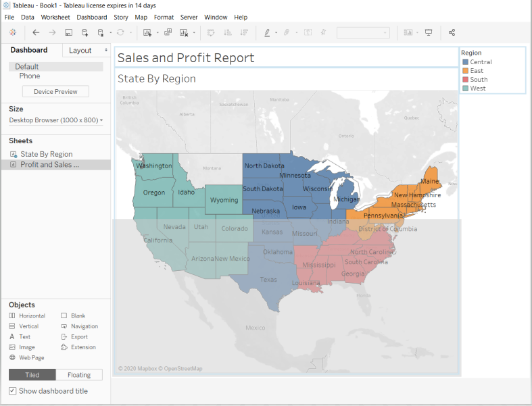
Task: Click the Tableau start page logo icon
Action: (x=13, y=32)
